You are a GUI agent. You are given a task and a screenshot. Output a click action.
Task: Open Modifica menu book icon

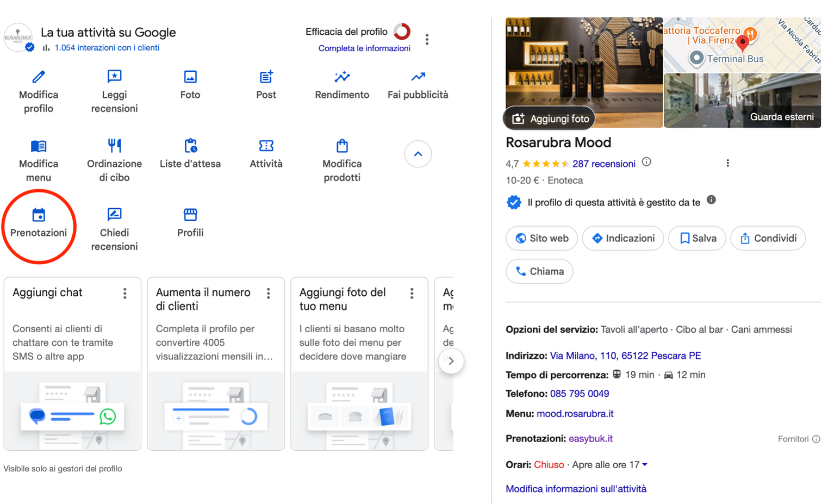(39, 146)
